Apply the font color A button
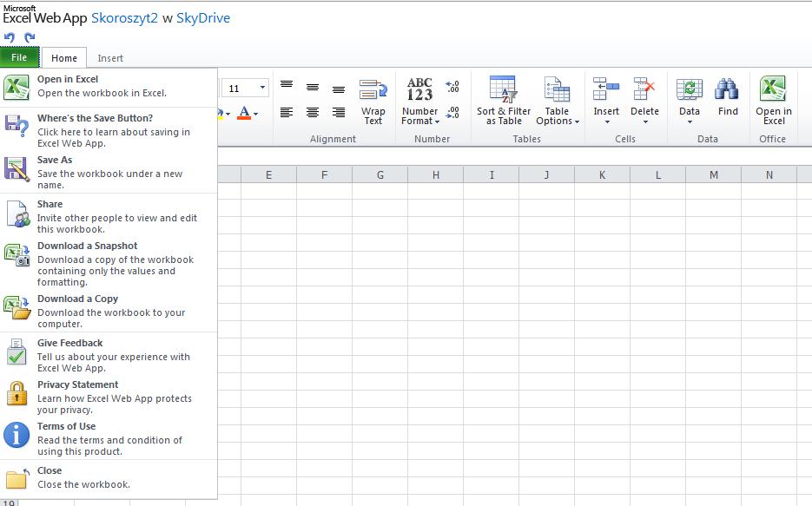Image resolution: width=812 pixels, height=506 pixels. [244, 113]
